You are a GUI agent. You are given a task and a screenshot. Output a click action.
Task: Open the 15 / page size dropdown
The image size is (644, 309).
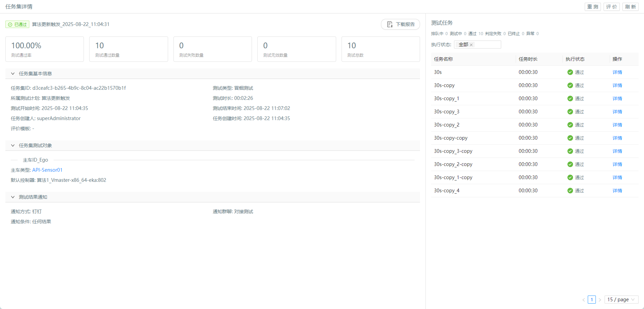[621, 300]
